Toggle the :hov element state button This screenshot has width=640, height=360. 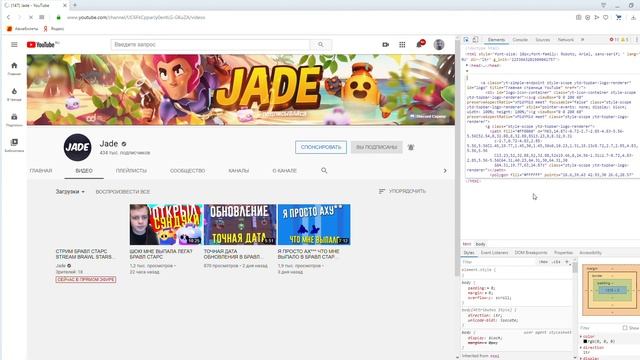point(543,262)
